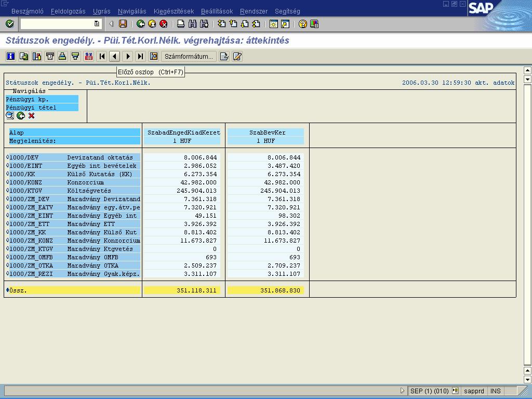This screenshot has width=532, height=399.
Task: Open the Navigálás menu
Action: [132, 11]
